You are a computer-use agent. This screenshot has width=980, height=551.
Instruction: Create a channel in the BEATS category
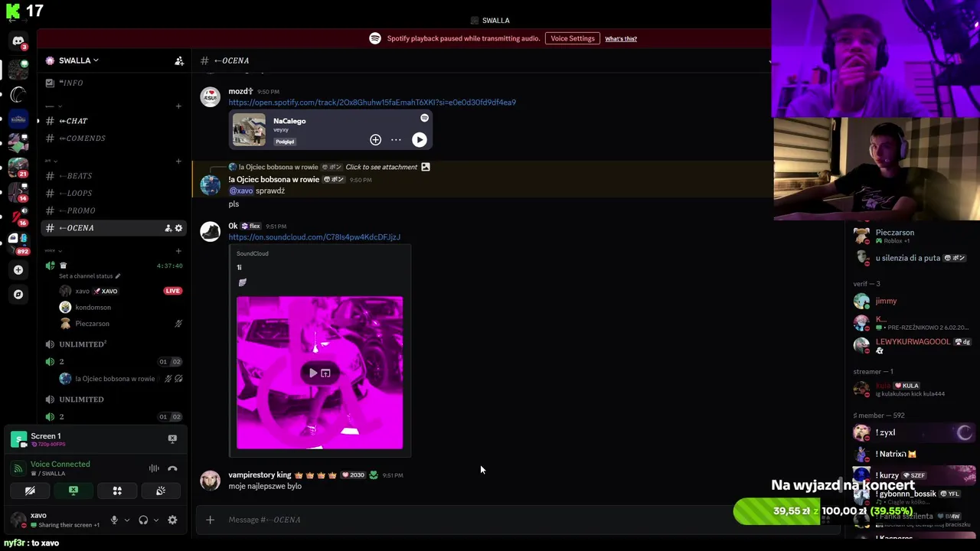pyautogui.click(x=178, y=161)
